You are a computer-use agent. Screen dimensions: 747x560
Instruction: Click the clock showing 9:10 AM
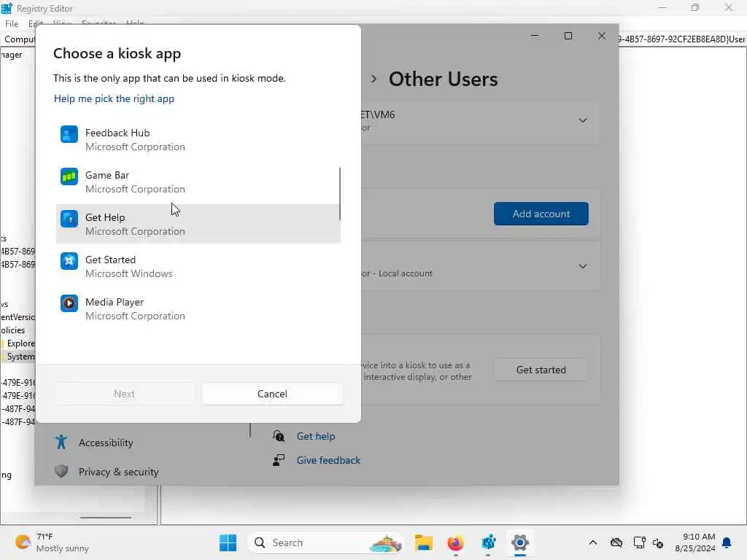[699, 537]
